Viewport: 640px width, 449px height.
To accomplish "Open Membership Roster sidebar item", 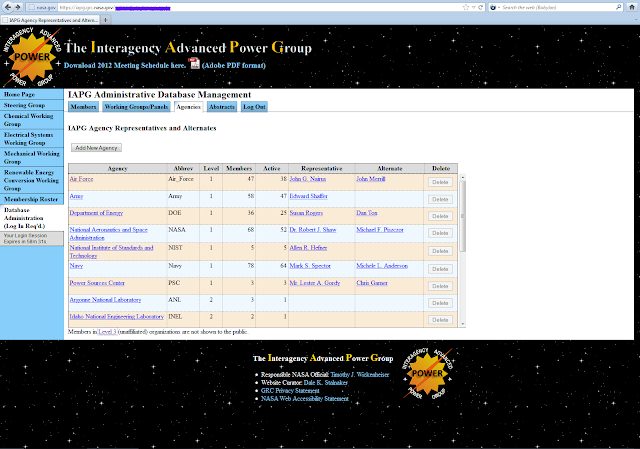I will coord(32,199).
